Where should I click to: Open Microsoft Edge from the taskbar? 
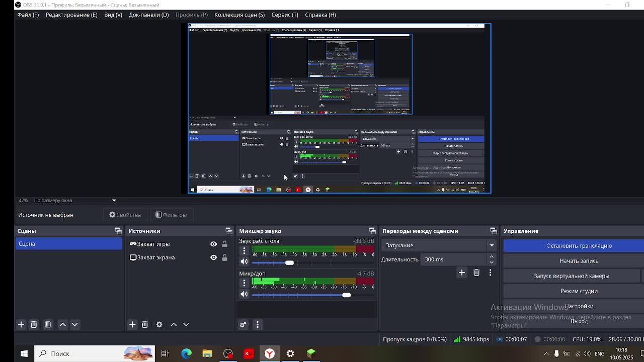point(186,353)
